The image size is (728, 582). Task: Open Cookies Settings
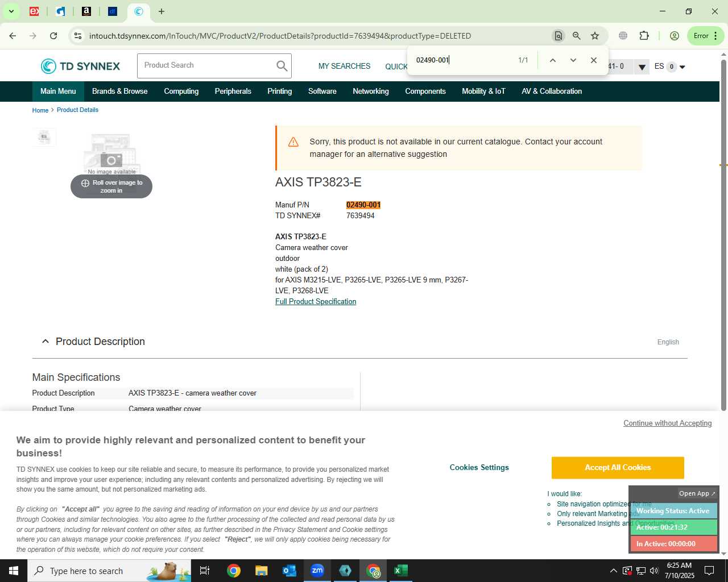point(479,468)
